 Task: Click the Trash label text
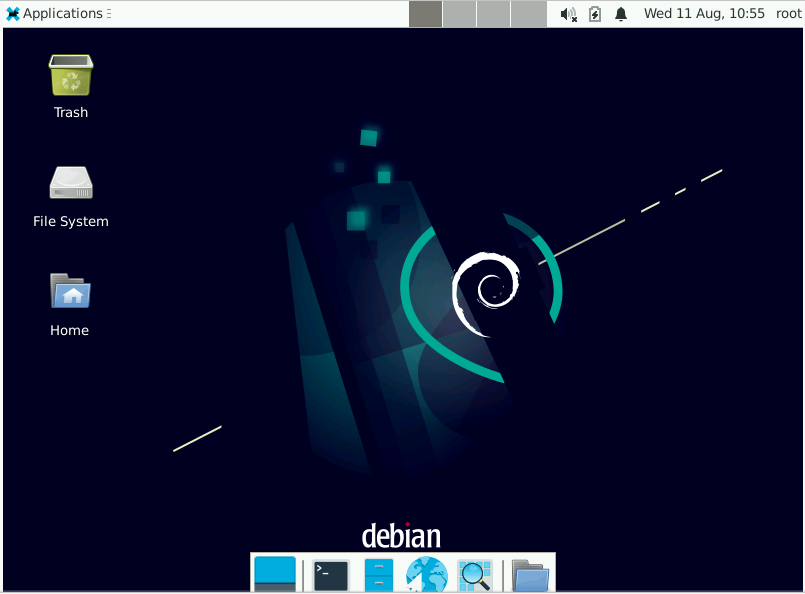click(71, 112)
